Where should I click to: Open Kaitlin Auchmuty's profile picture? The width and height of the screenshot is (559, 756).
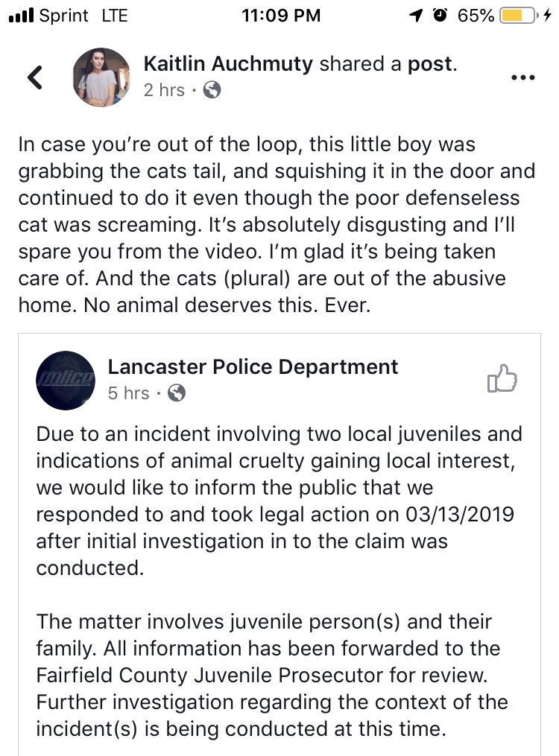pyautogui.click(x=101, y=77)
